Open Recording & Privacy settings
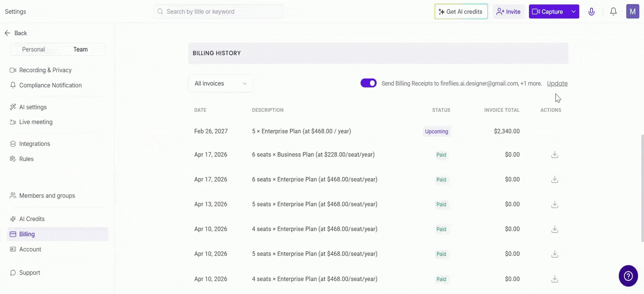The image size is (644, 294). coord(45,70)
